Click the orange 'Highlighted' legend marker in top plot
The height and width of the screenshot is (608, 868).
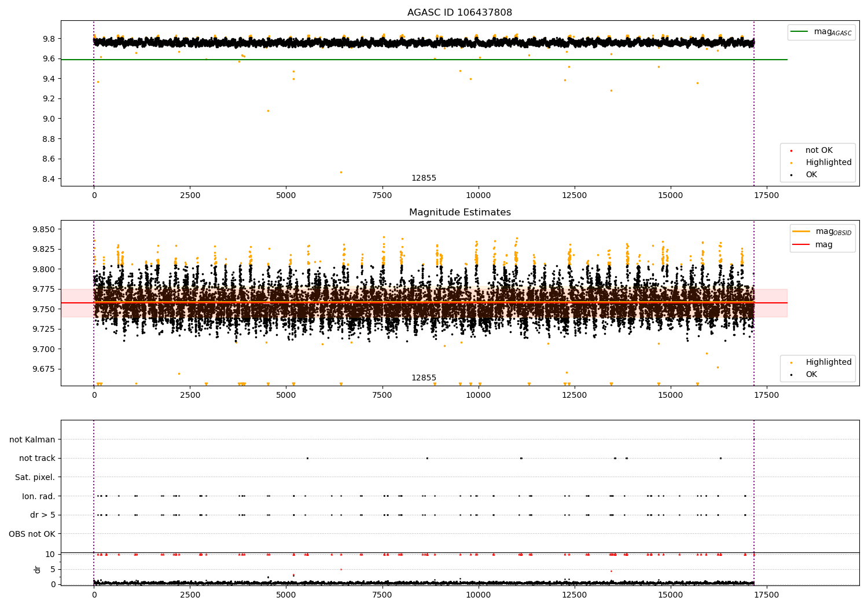(791, 163)
